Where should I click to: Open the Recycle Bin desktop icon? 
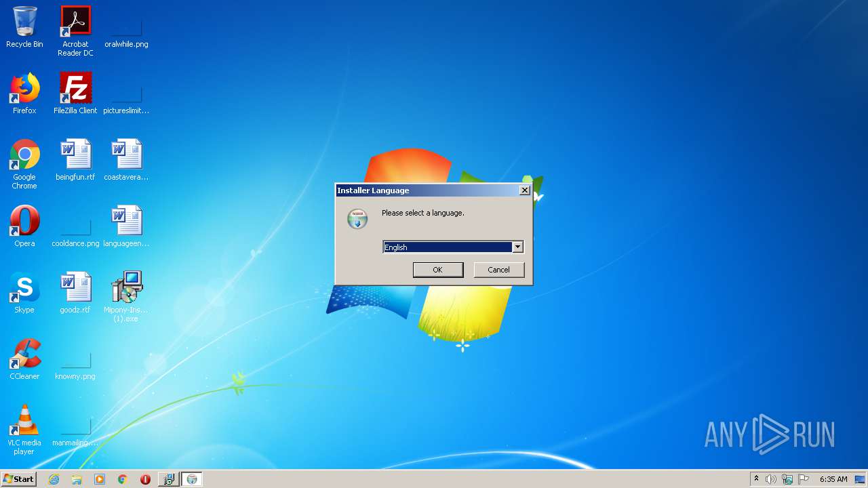[x=24, y=27]
